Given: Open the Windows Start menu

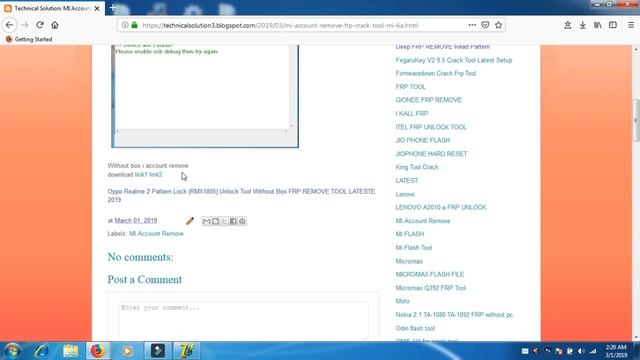Looking at the screenshot, I should point(12,351).
